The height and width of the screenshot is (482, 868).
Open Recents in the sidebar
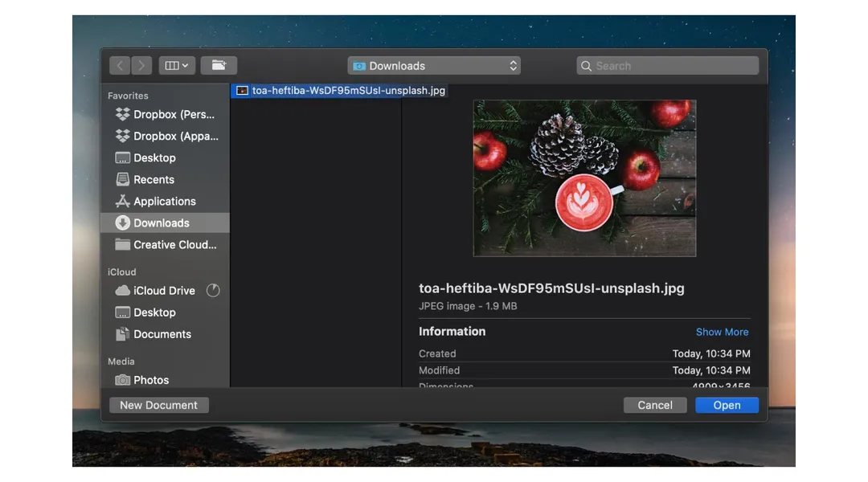(165, 179)
